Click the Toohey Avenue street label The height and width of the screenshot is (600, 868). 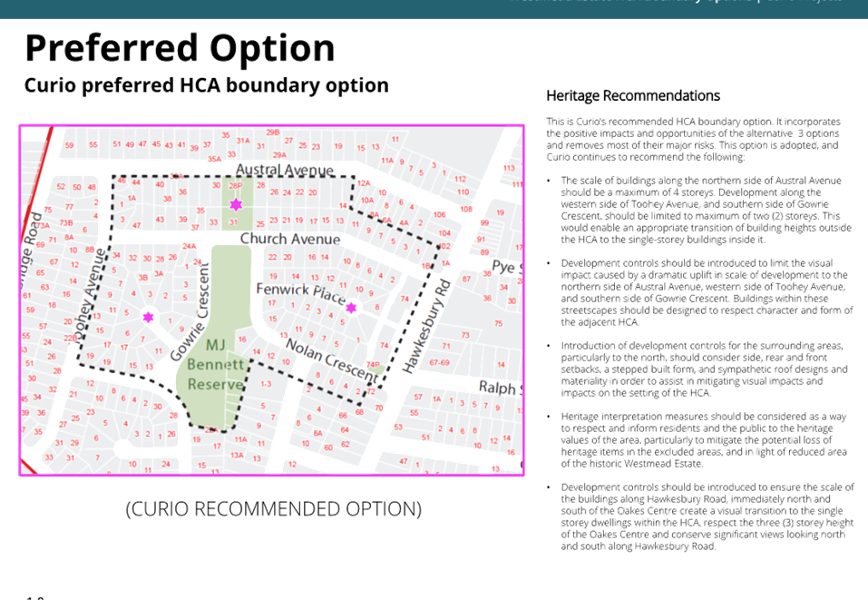(88, 295)
